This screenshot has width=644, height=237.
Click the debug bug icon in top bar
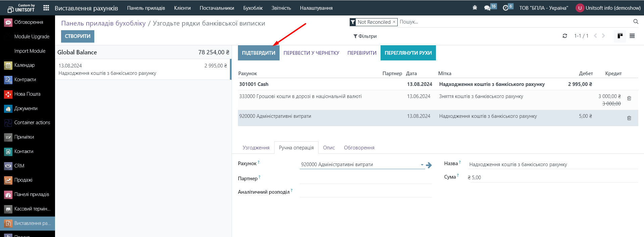[475, 8]
